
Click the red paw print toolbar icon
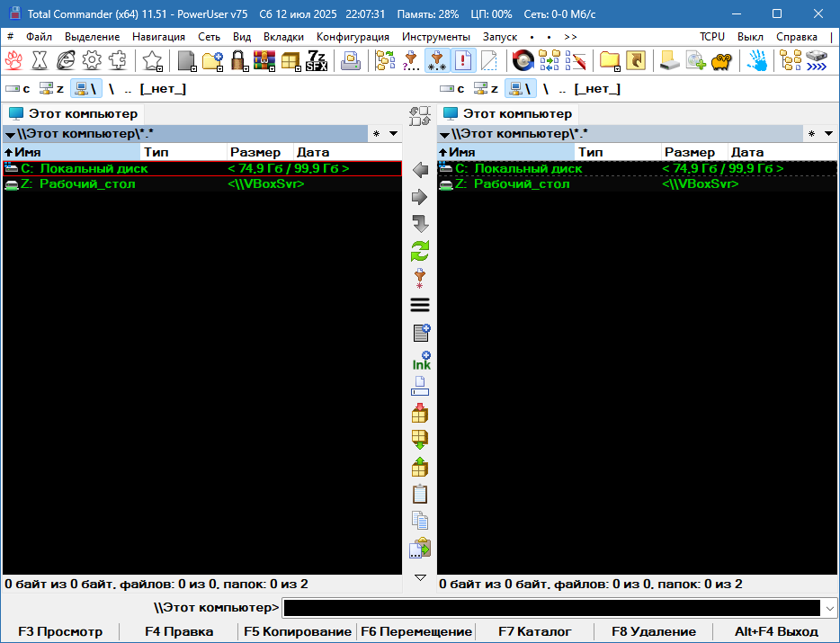click(13, 60)
